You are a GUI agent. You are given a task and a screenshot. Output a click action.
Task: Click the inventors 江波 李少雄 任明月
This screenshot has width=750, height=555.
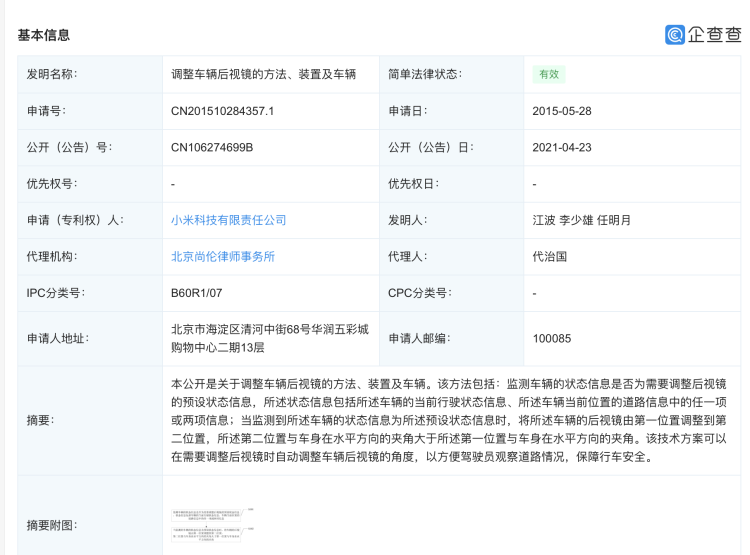[x=582, y=220]
